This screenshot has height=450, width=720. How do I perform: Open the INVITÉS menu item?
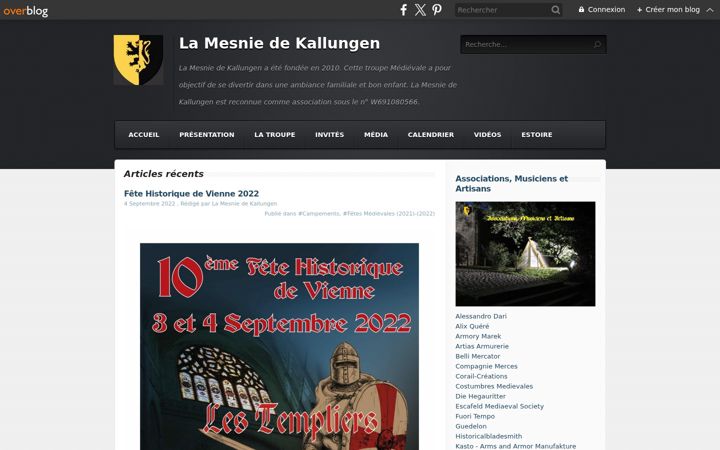(329, 135)
